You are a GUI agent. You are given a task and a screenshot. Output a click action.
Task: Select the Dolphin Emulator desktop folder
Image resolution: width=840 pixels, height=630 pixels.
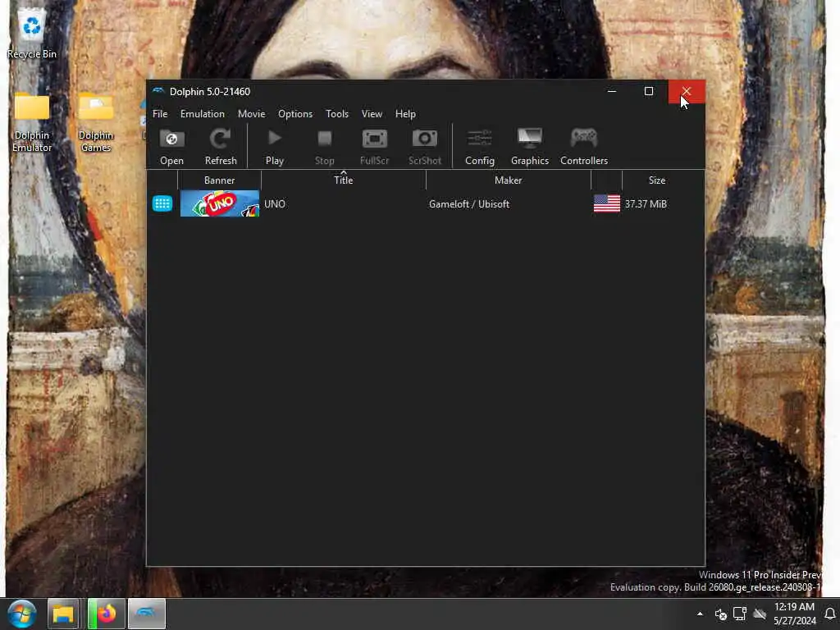[32, 122]
